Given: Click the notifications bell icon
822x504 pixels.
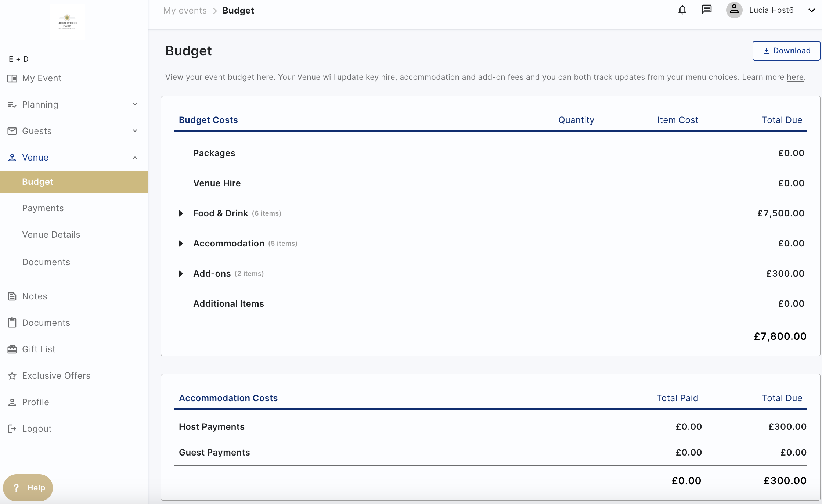Looking at the screenshot, I should tap(682, 10).
